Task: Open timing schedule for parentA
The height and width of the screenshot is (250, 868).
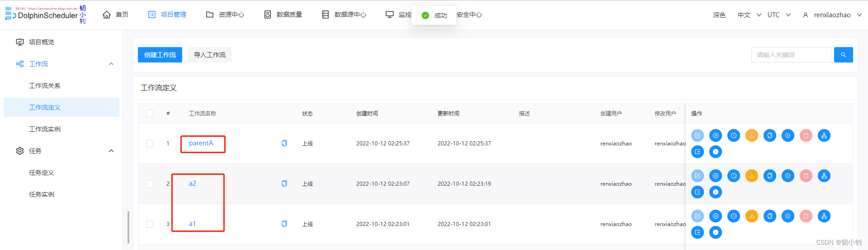Action: tap(734, 135)
